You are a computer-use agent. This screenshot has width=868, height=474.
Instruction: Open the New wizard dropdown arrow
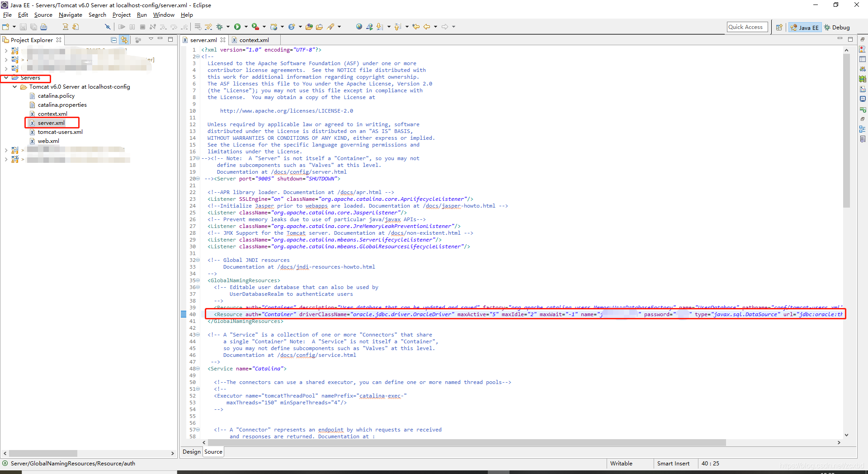(x=14, y=27)
